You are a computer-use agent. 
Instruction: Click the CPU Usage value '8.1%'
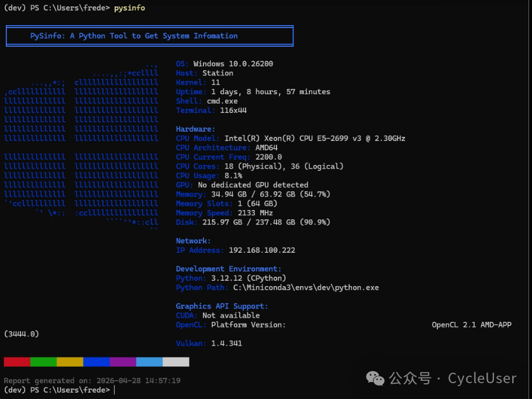(233, 176)
